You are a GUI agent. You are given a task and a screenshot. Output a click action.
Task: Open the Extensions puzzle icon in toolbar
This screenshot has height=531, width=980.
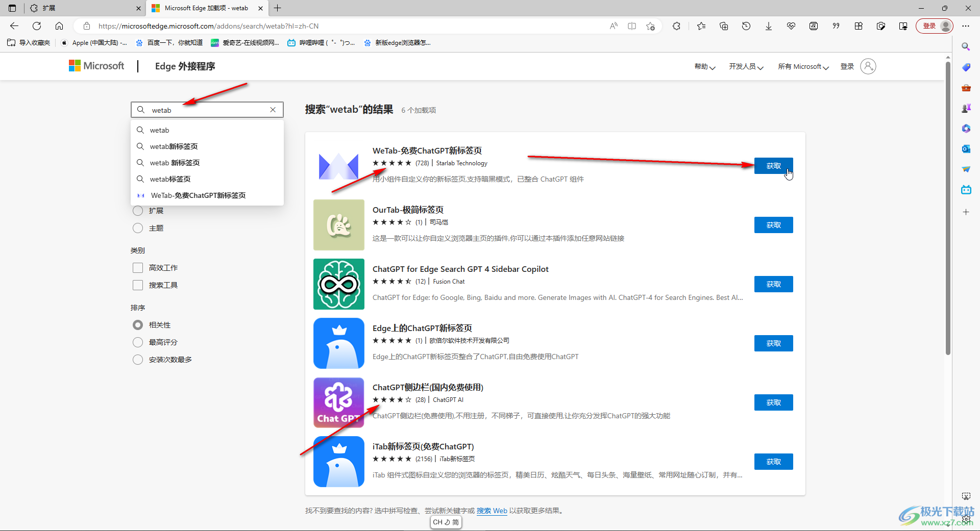(676, 26)
